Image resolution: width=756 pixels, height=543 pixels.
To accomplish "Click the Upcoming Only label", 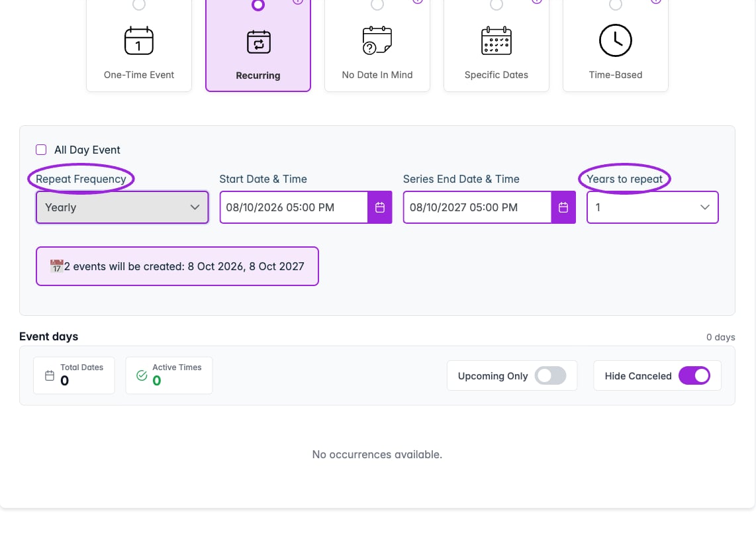I will click(x=493, y=376).
